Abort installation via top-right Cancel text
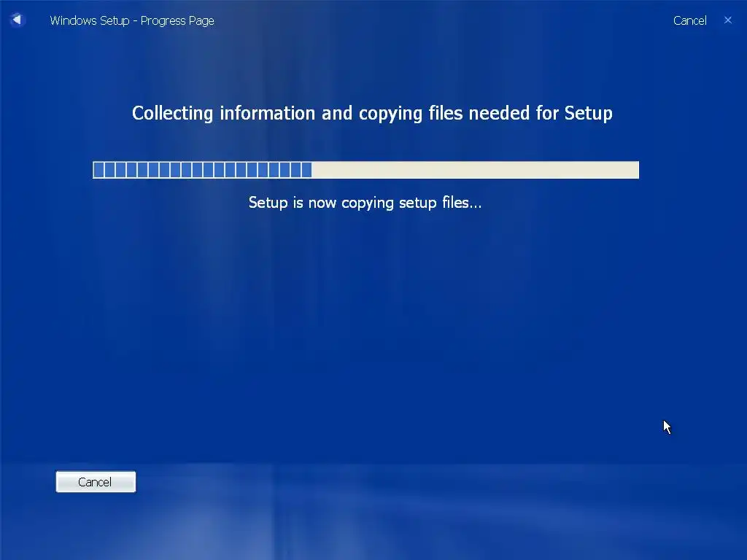Screen dimensions: 747x560 coord(689,20)
